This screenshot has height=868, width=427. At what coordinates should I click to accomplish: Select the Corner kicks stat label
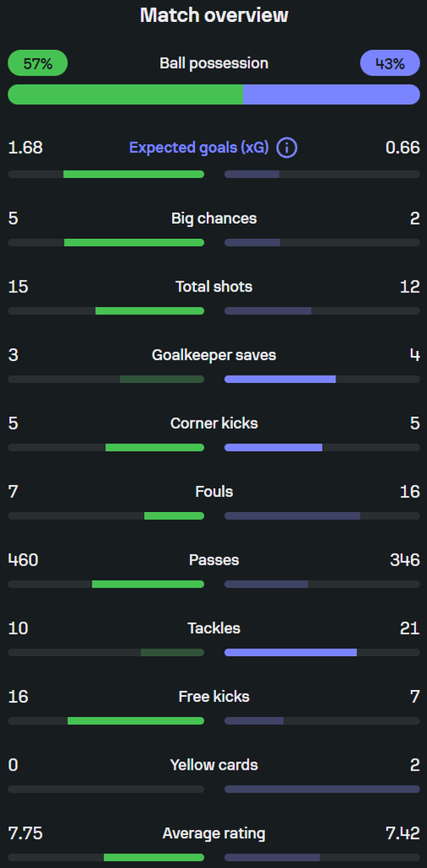click(214, 424)
